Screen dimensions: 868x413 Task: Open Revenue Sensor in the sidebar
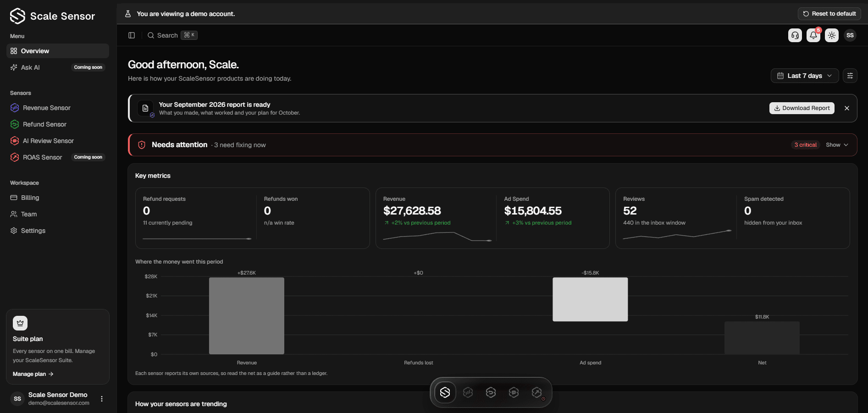(58, 108)
